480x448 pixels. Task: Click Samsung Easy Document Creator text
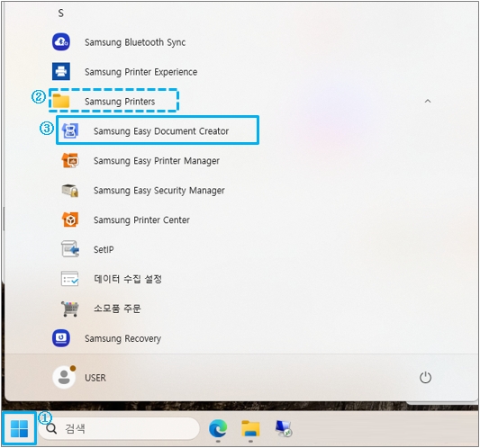click(x=161, y=130)
